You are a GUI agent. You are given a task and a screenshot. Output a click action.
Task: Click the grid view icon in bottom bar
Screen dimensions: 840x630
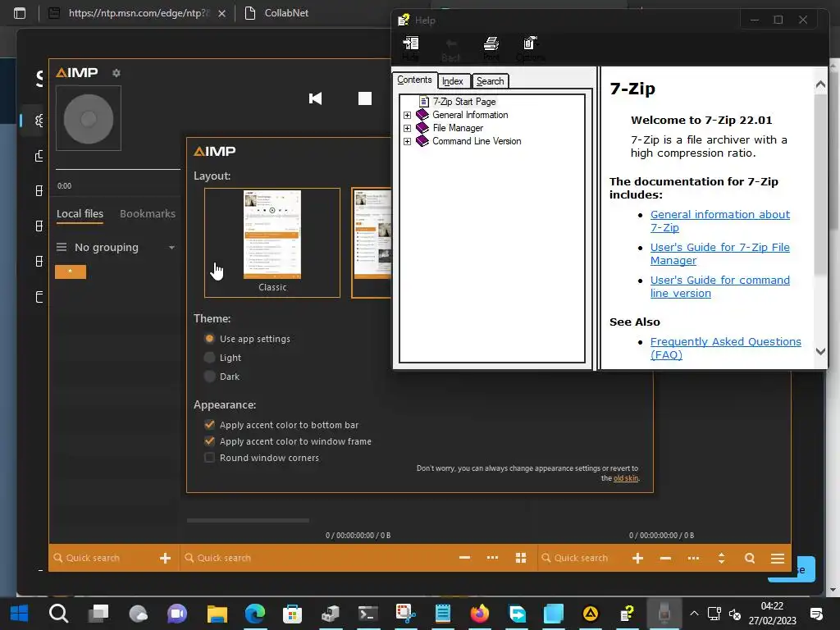click(x=520, y=558)
